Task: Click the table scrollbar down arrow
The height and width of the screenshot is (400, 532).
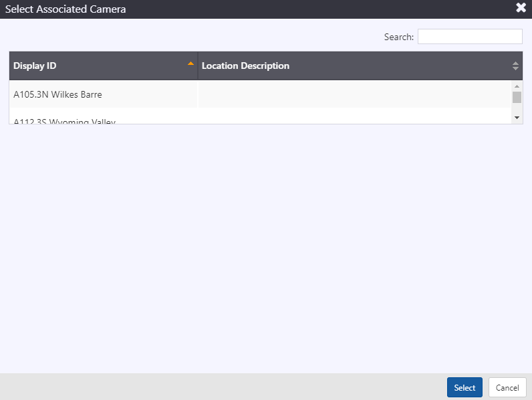Action: [x=517, y=118]
